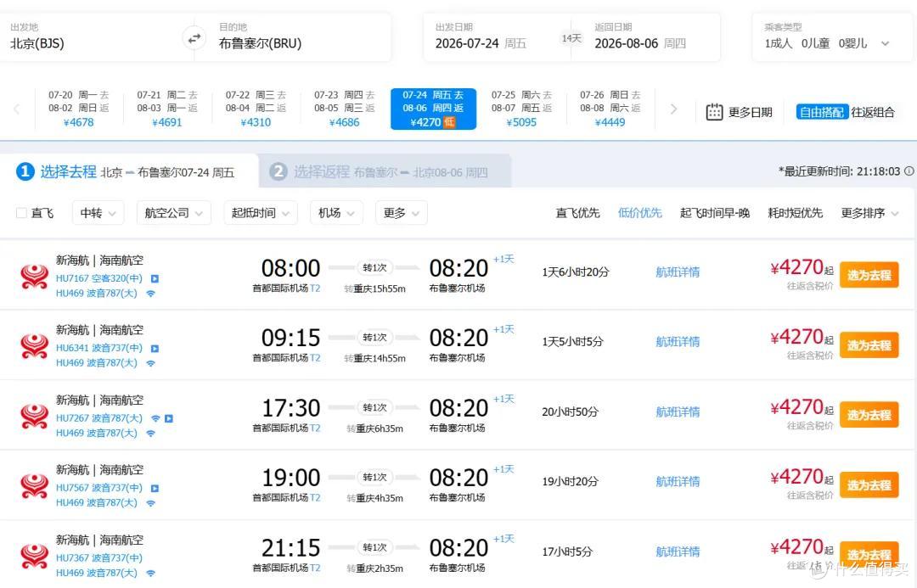Image resolution: width=917 pixels, height=588 pixels.
Task: Select 07-21 Tuesday date tab ¥4691
Action: coord(167,109)
